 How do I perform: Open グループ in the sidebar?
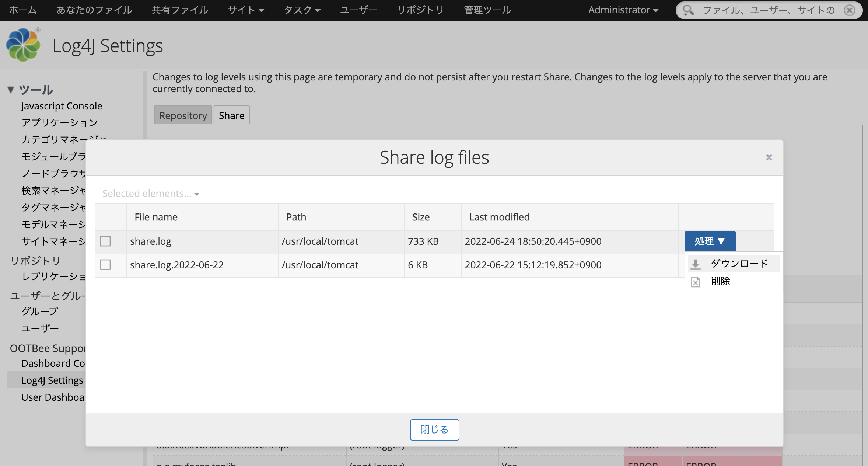[x=40, y=311]
